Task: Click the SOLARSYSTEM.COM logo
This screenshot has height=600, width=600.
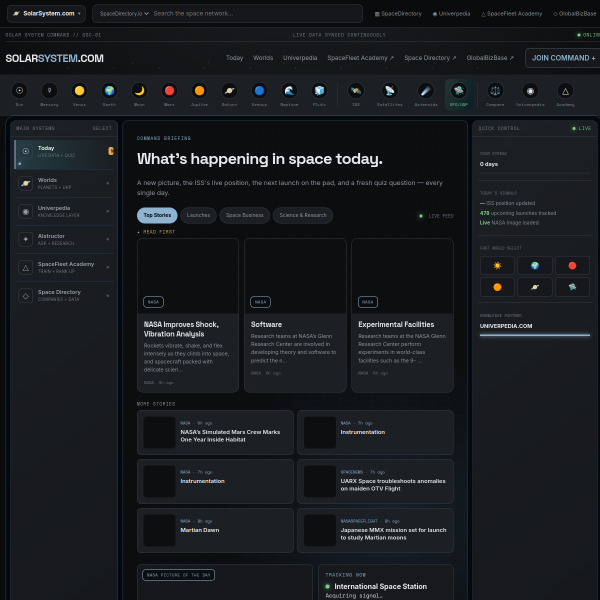Action: [x=54, y=58]
